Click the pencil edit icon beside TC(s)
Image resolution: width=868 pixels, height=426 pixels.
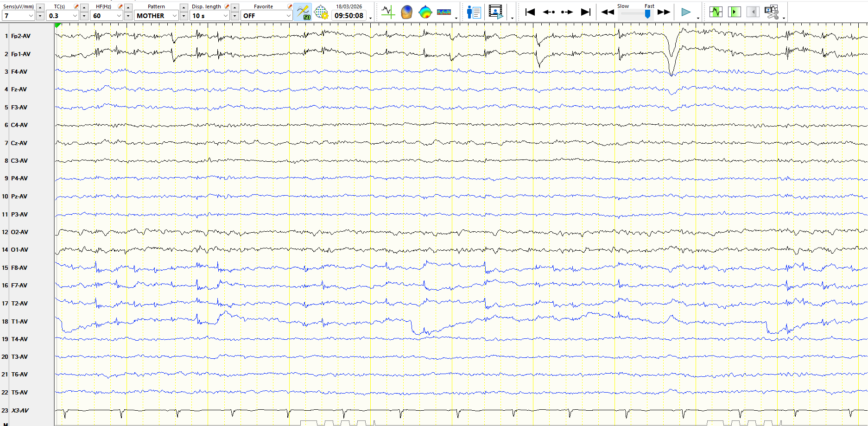click(76, 6)
